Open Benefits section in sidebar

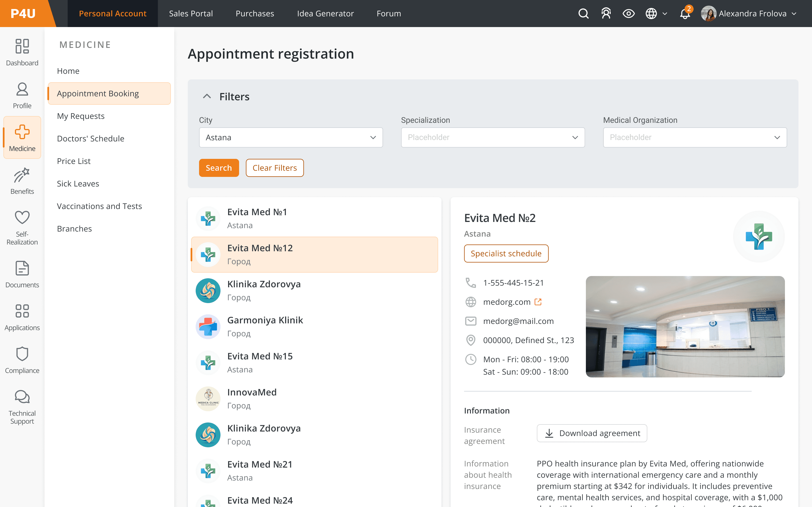[x=22, y=181]
